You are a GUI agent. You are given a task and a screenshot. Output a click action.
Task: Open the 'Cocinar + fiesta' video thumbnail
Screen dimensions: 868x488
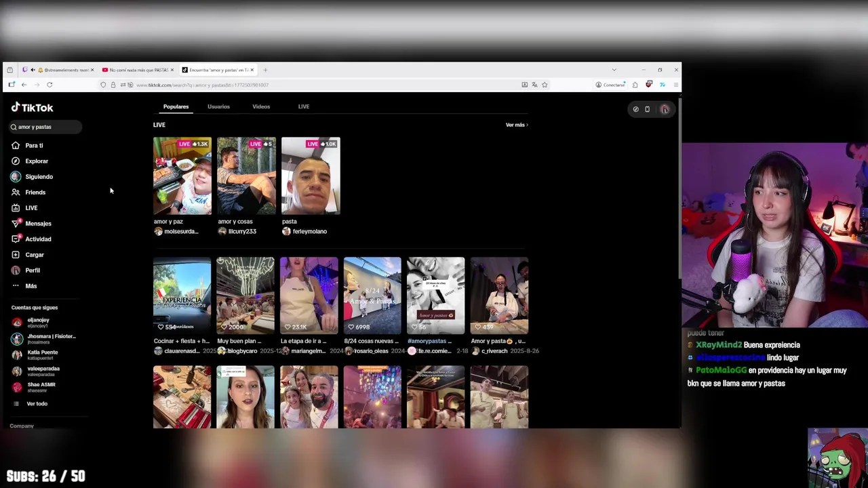tap(182, 296)
